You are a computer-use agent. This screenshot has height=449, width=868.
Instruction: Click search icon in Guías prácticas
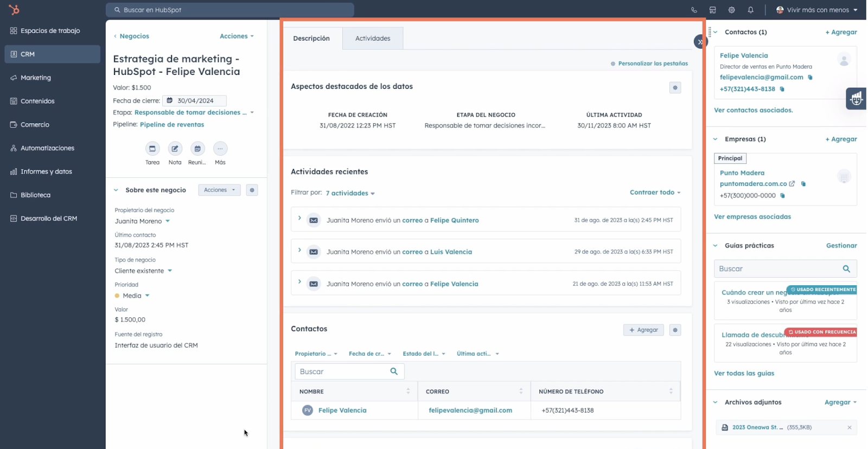coord(846,269)
